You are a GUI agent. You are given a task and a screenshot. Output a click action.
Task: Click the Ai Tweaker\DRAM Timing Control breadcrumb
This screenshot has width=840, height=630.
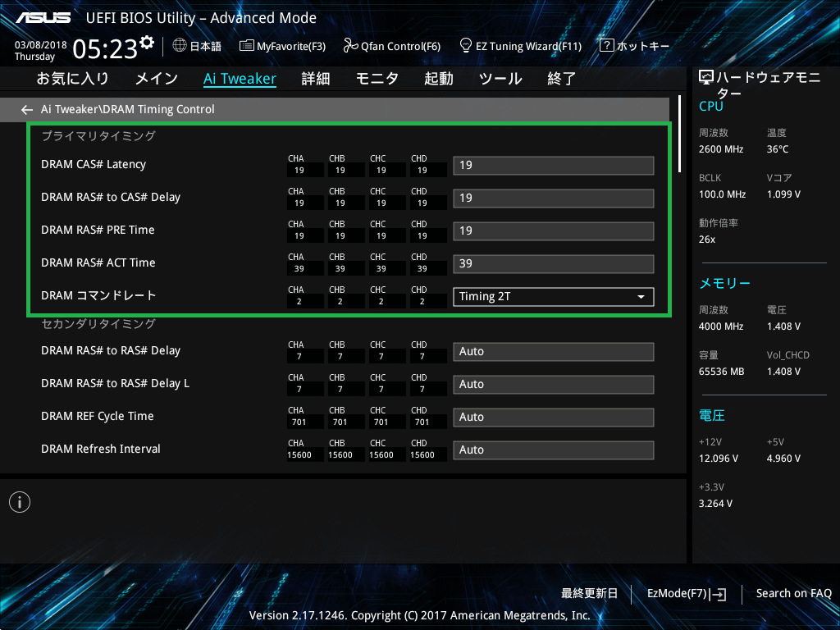pyautogui.click(x=127, y=109)
